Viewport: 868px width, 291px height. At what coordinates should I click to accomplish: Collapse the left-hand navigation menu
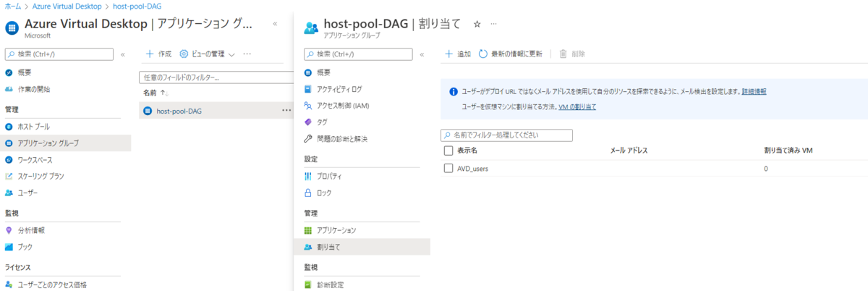pyautogui.click(x=123, y=54)
